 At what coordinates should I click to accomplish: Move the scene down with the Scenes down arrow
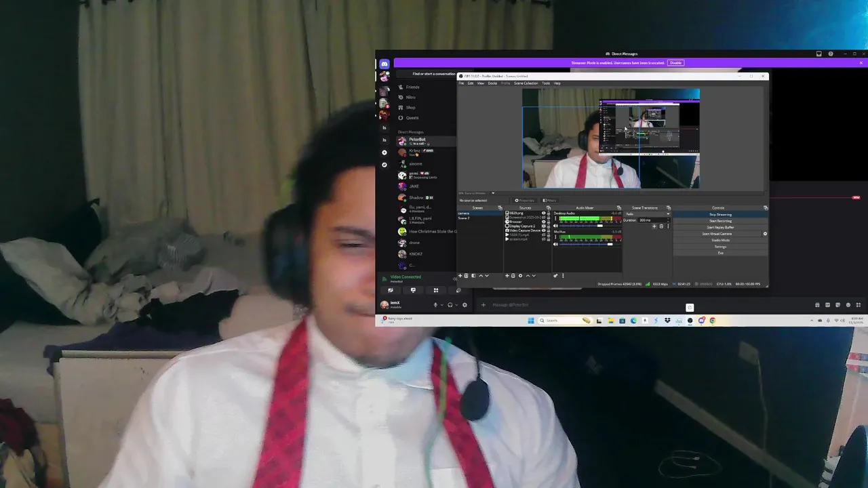[487, 276]
